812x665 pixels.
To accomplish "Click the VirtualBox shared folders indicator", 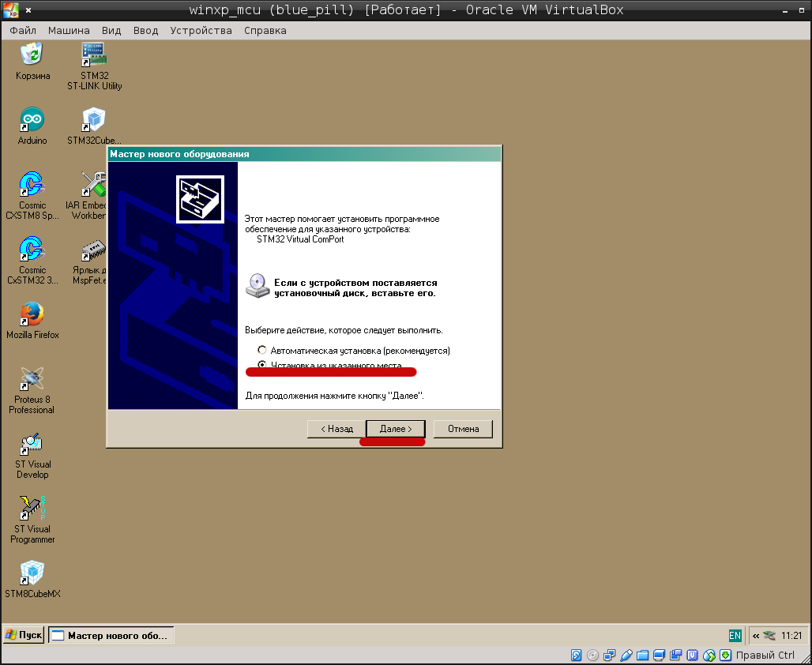I will (x=643, y=656).
